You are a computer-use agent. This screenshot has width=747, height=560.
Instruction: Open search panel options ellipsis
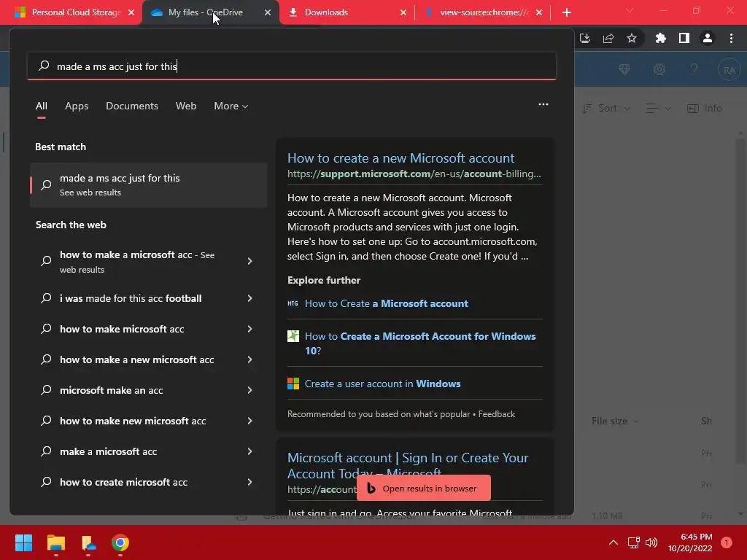543,104
